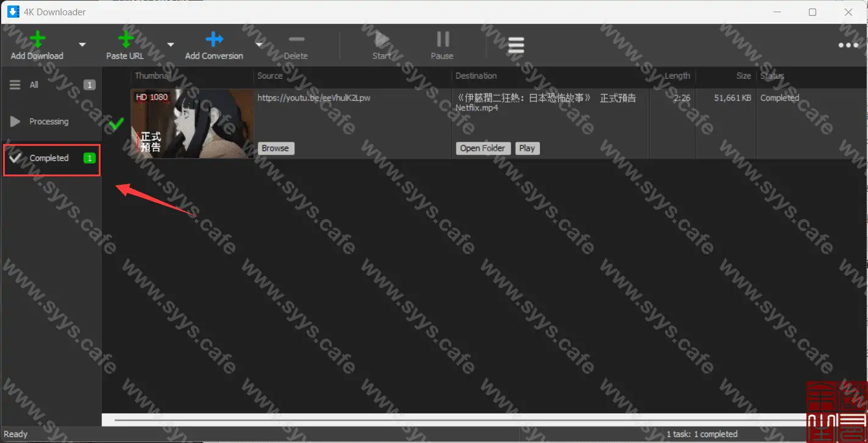Expand the Paste URL dropdown arrow

pos(171,45)
